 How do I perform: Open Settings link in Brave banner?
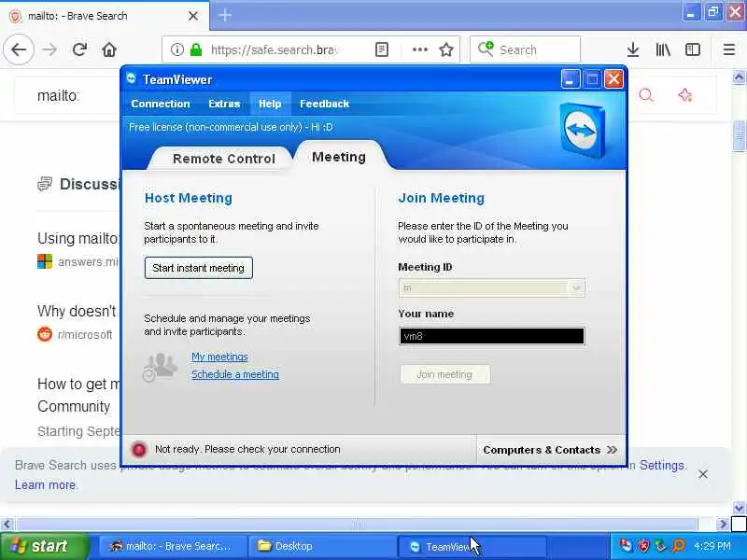662,465
